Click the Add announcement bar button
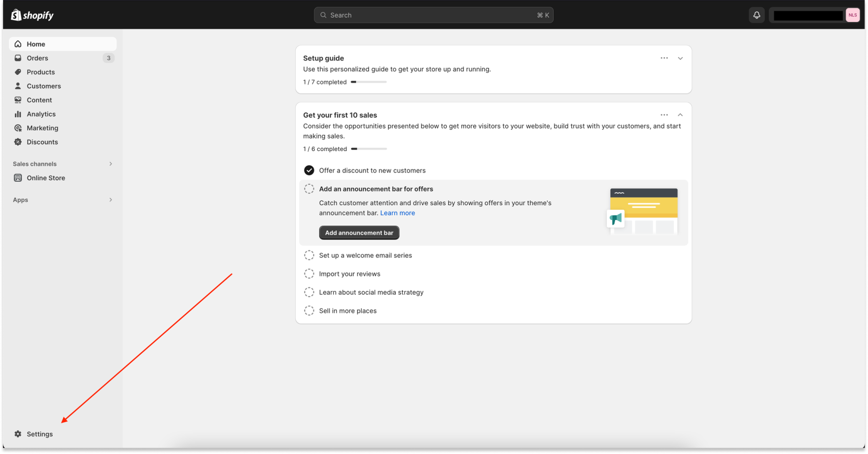The height and width of the screenshot is (454, 868). 359,233
